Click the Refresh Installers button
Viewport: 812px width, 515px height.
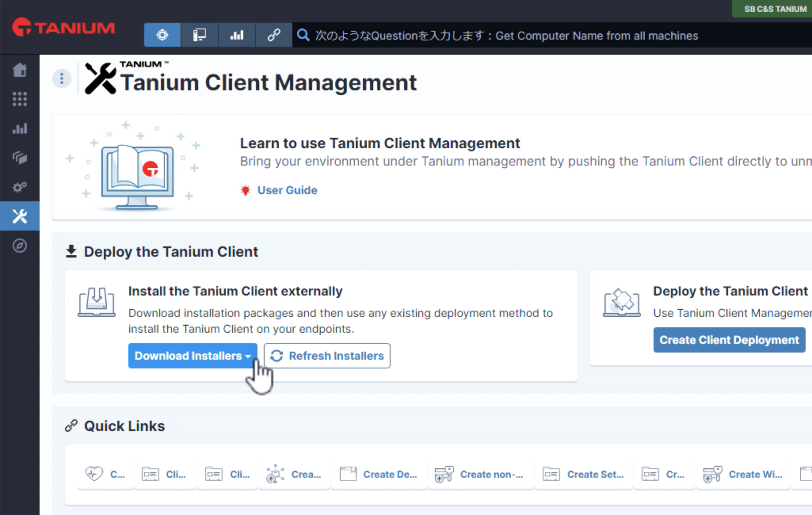(x=327, y=356)
